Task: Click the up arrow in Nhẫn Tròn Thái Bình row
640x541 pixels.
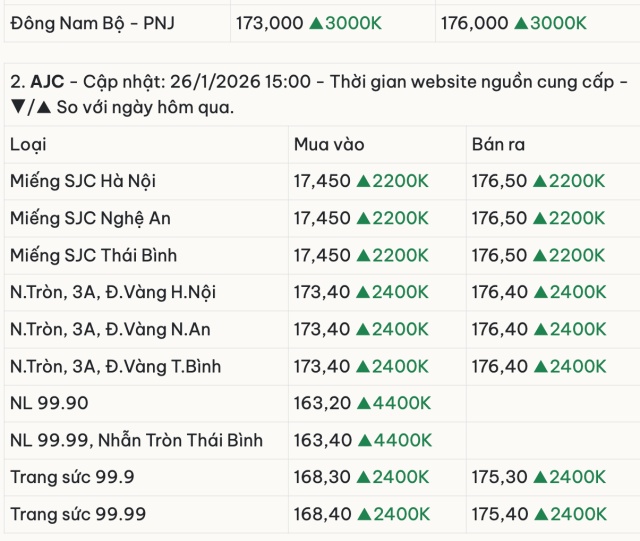Action: 364,440
